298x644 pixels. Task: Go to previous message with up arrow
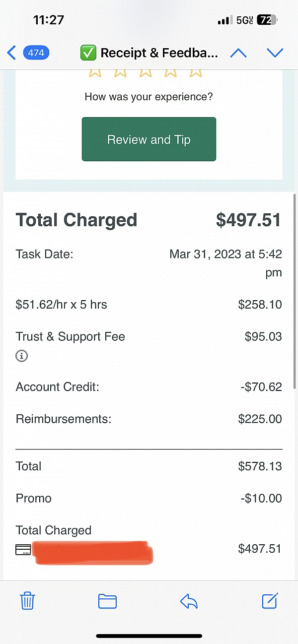point(238,53)
